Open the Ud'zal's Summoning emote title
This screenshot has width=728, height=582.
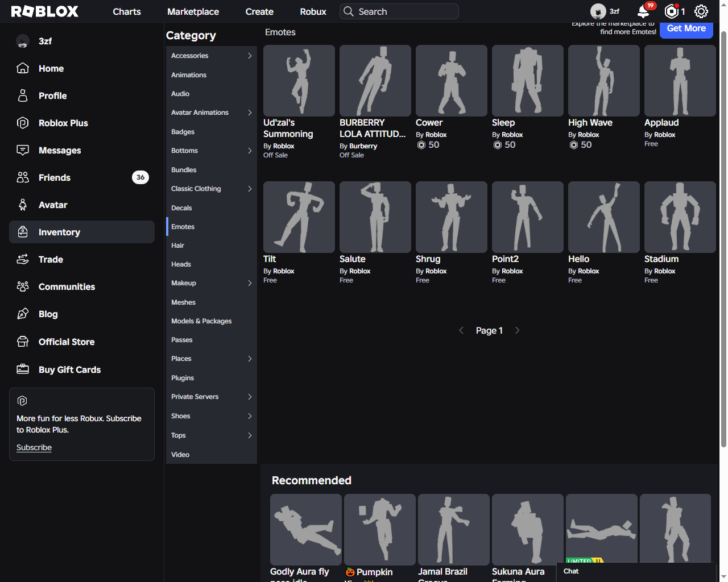click(288, 128)
